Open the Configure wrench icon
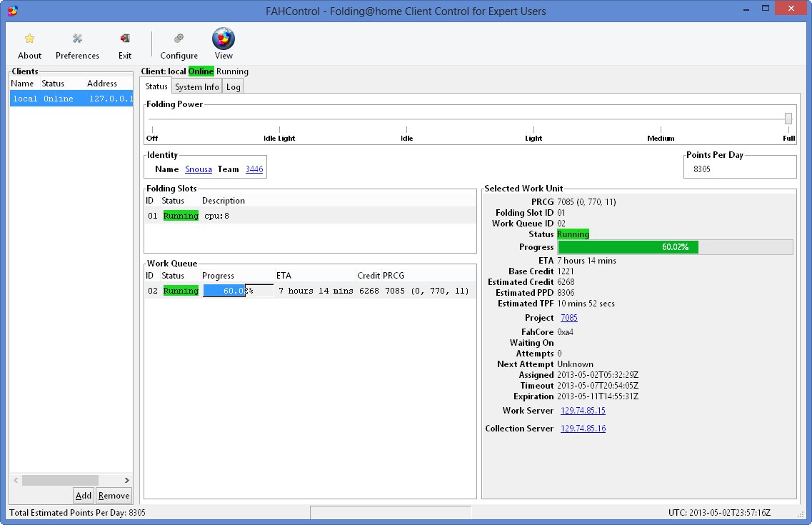Image resolution: width=812 pixels, height=525 pixels. point(179,39)
